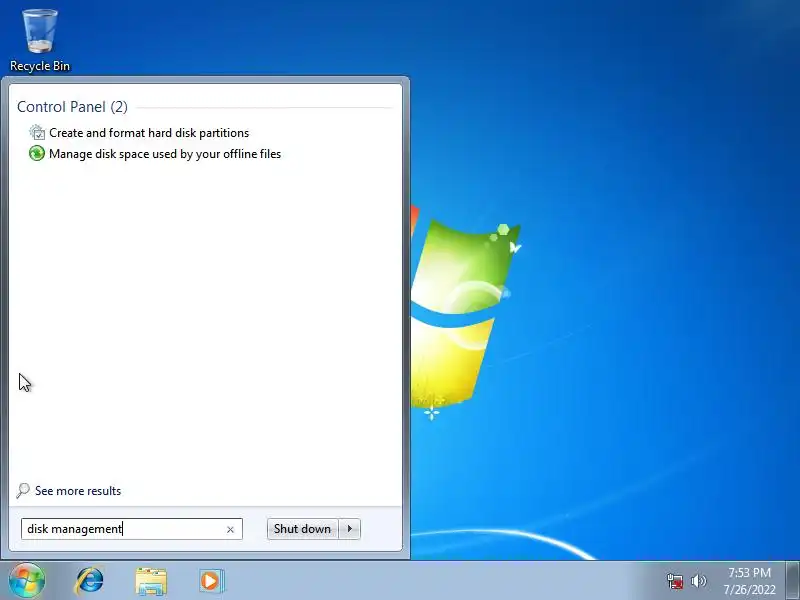Viewport: 800px width, 600px height.
Task: Open 'Manage disk space used by your offline files'
Action: pos(165,154)
